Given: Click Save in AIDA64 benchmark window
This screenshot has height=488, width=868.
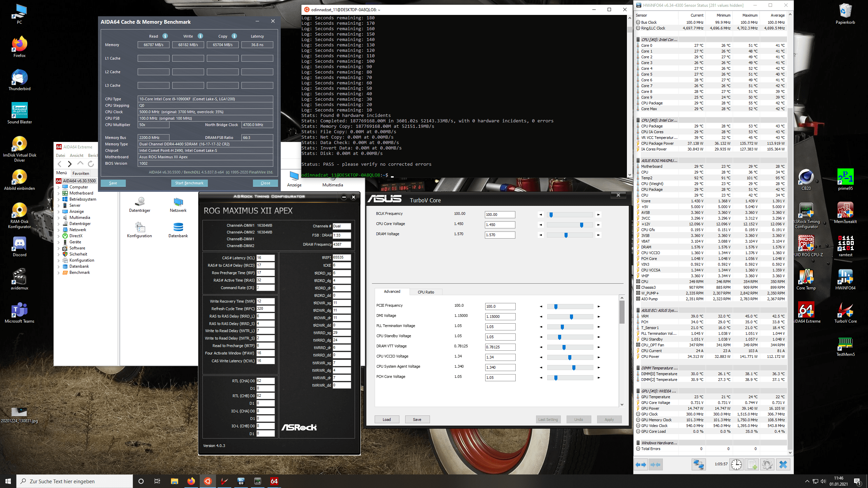Looking at the screenshot, I should tap(113, 183).
